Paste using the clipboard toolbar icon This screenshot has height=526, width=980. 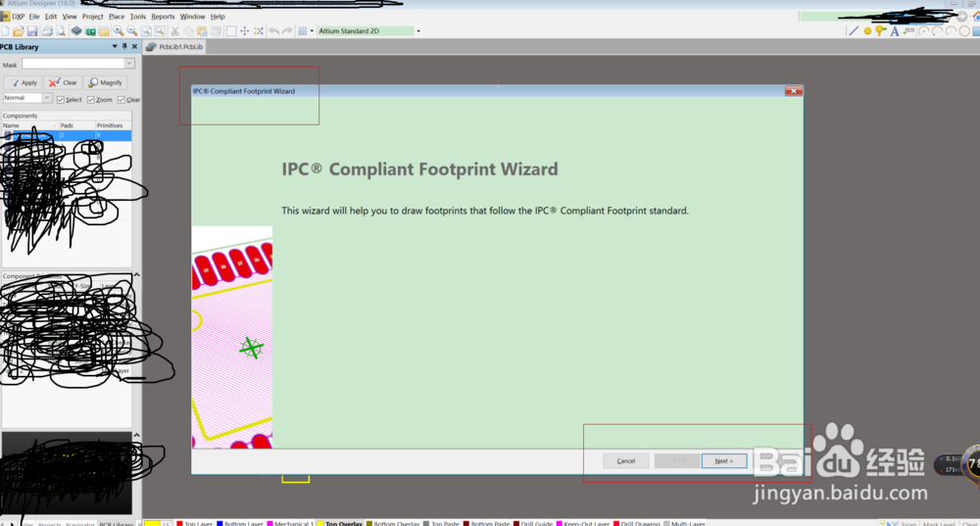pos(202,31)
